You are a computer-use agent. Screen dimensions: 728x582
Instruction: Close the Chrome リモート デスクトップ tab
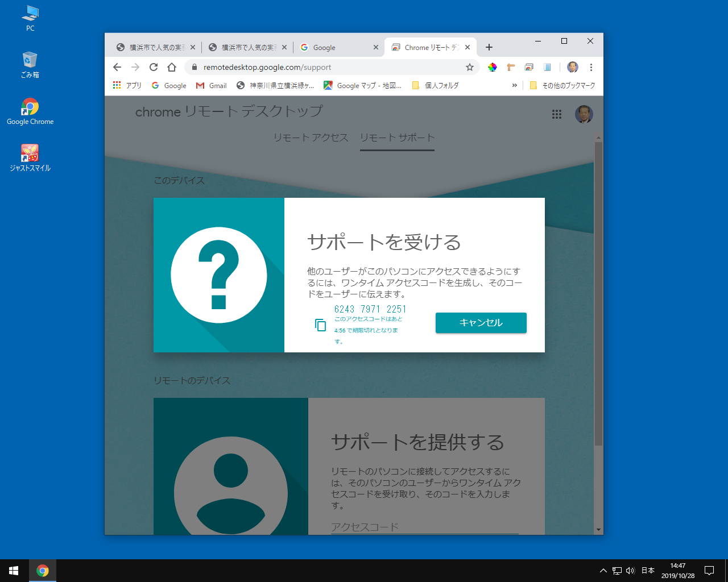[468, 47]
